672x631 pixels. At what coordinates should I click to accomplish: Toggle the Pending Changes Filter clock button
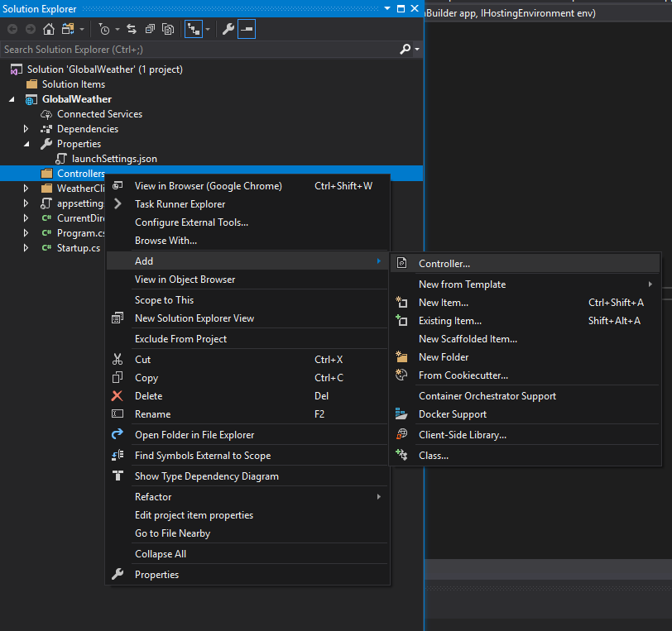coord(104,29)
